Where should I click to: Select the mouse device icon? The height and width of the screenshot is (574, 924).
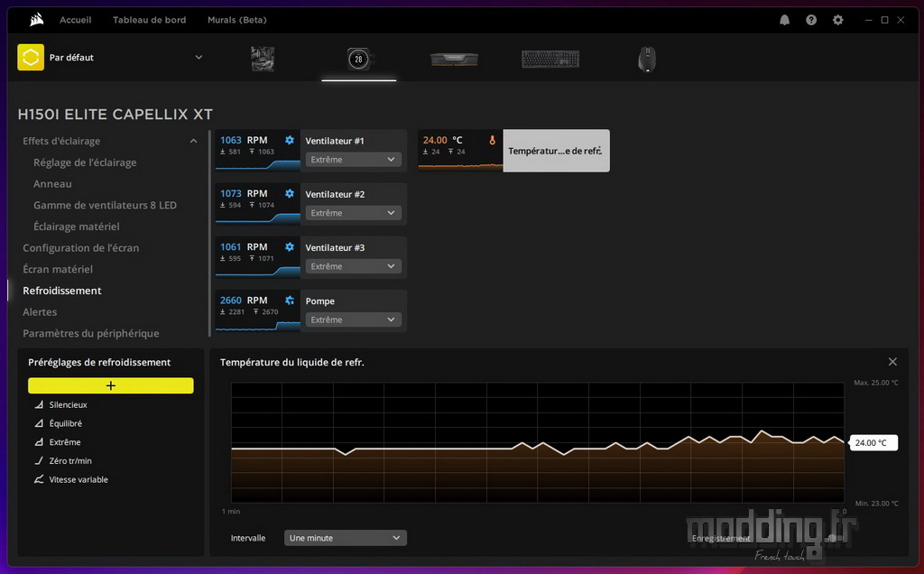pyautogui.click(x=646, y=59)
